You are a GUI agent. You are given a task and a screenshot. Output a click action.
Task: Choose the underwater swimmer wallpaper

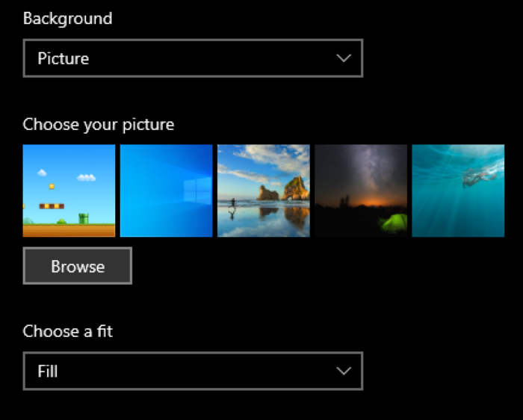[457, 191]
